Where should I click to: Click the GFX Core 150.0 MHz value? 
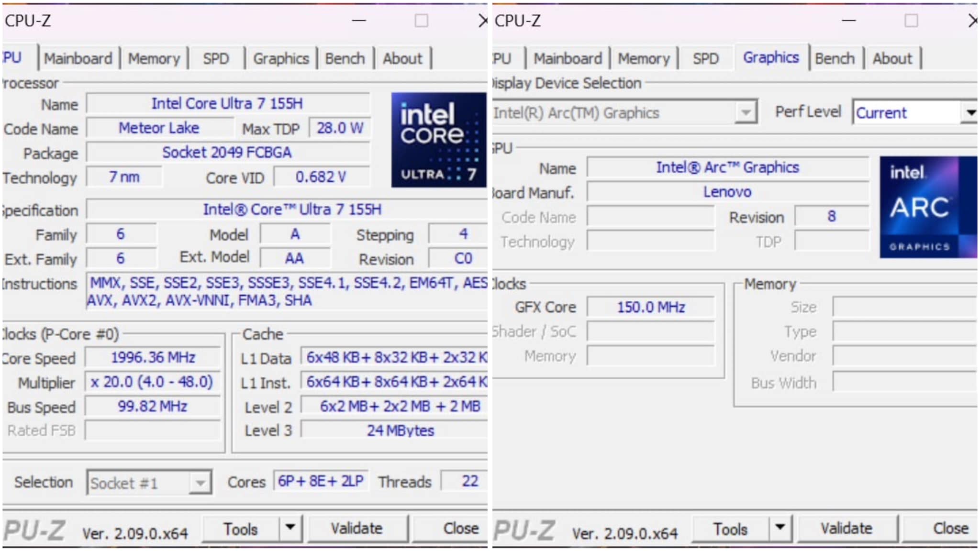pos(651,307)
